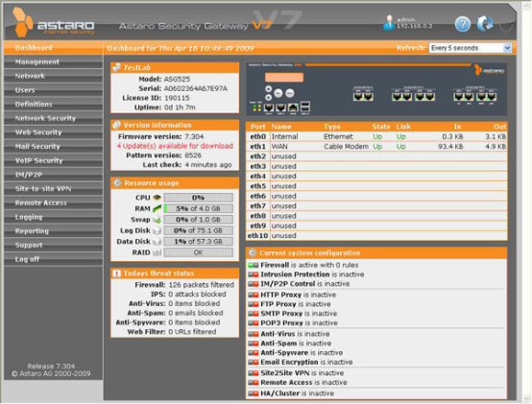
Task: Click the appliance front panel image
Action: (376, 89)
